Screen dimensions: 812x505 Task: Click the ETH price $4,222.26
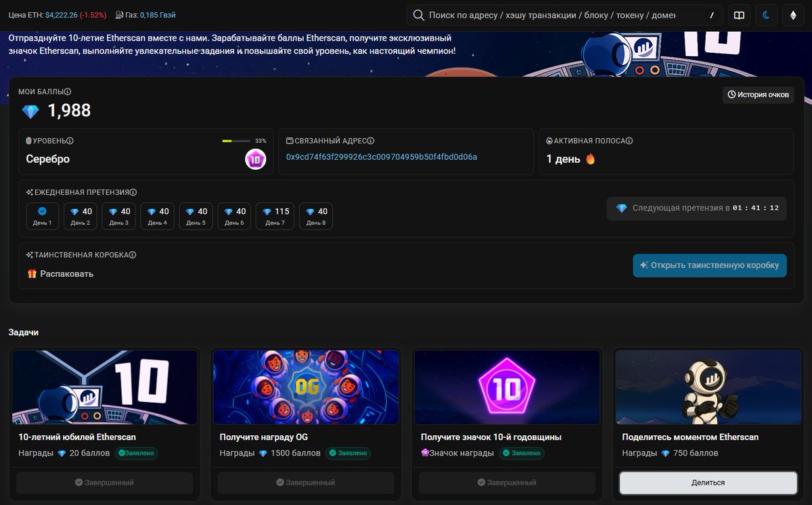pos(62,15)
